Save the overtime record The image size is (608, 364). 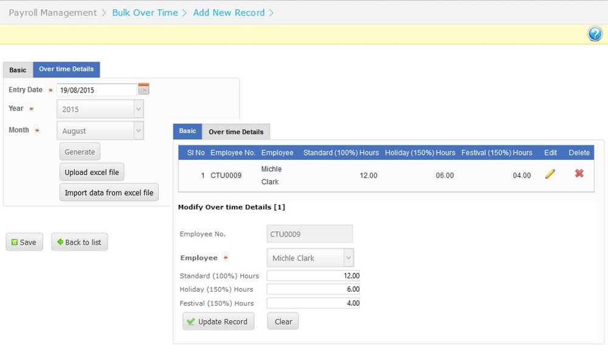tap(24, 242)
